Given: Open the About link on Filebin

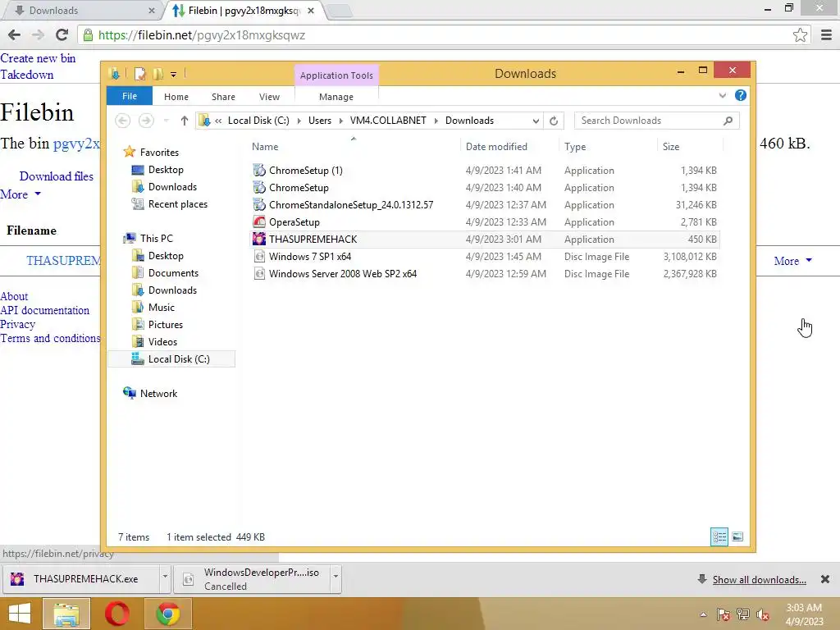Looking at the screenshot, I should point(14,296).
